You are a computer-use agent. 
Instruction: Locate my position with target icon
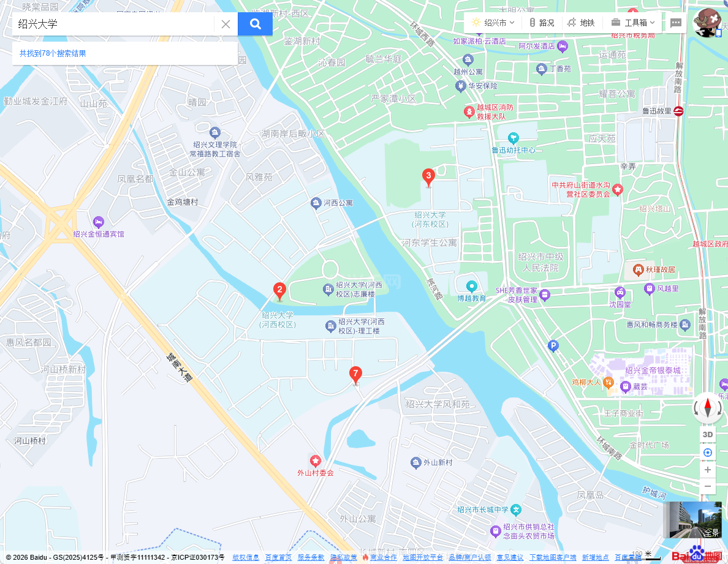click(x=708, y=453)
